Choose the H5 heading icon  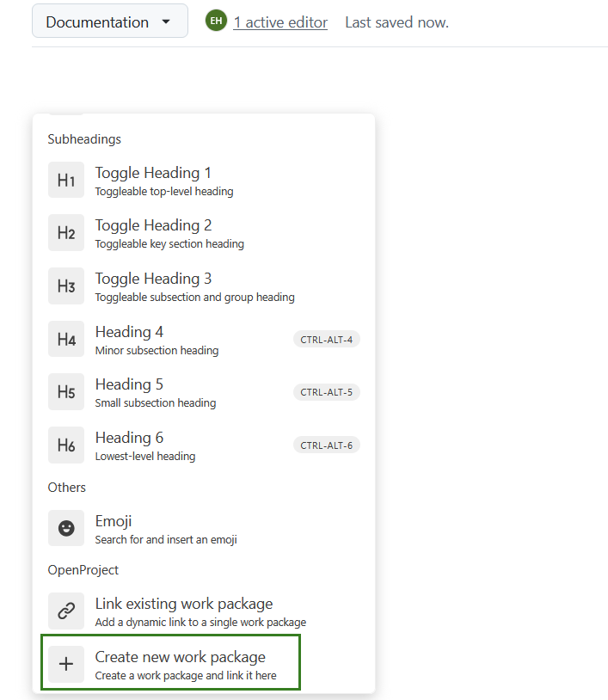pyautogui.click(x=66, y=392)
